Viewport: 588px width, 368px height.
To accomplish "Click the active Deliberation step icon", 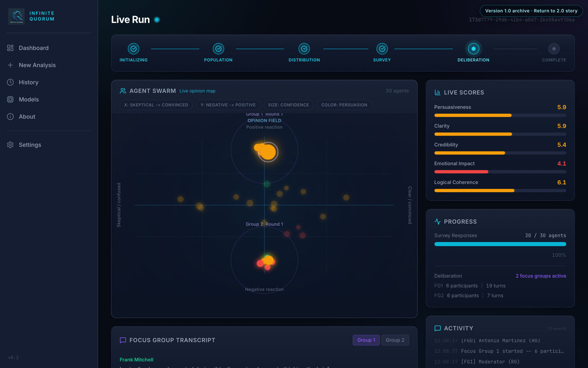I will click(473, 49).
